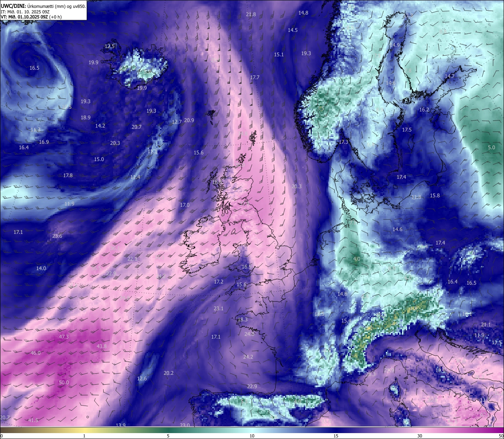Select the 4.0 value label

(357, 259)
